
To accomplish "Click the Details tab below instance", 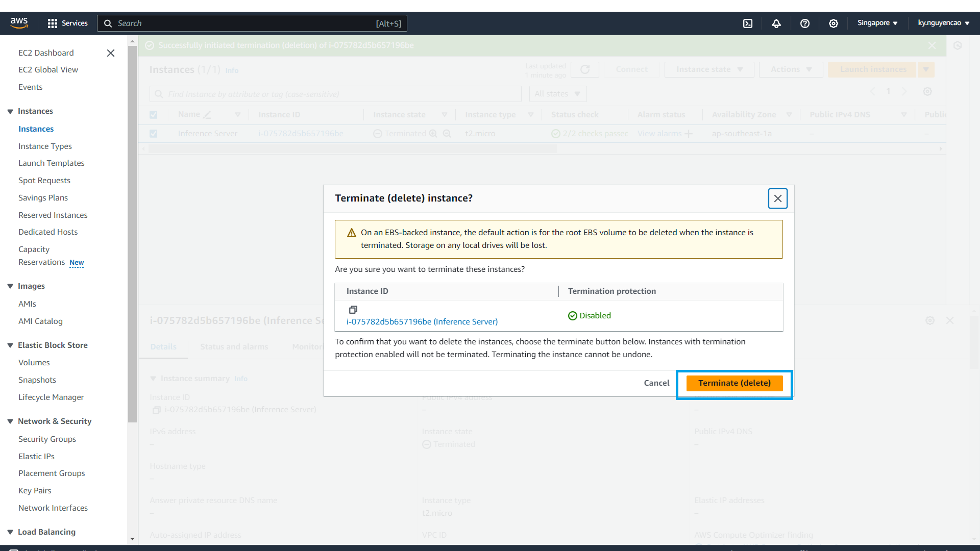I will coord(163,346).
